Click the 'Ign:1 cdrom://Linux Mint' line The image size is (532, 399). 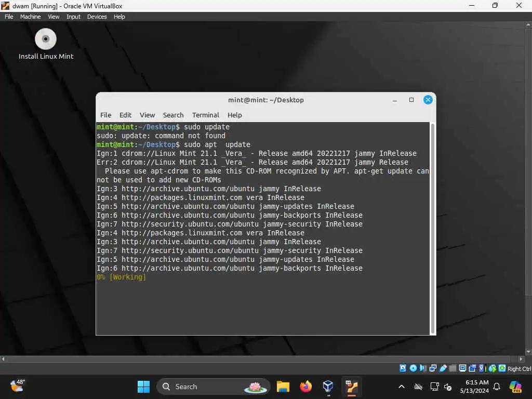257,153
